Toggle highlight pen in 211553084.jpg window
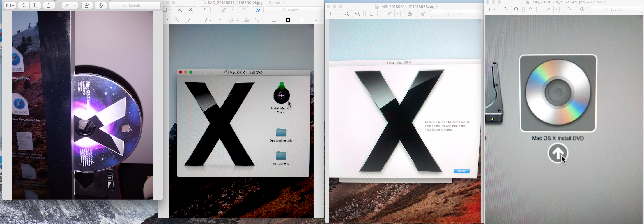Viewport: 644px width, 224px height. (224, 10)
